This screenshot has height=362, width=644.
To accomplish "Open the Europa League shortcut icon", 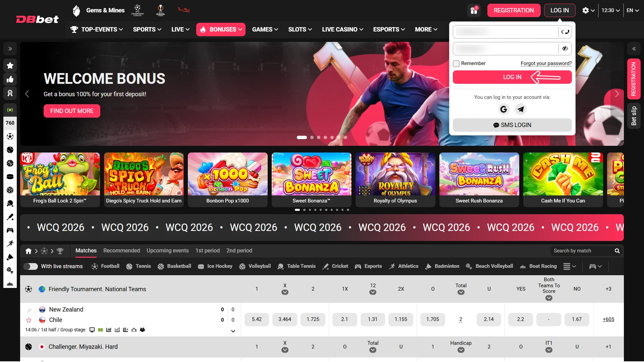I will click(x=160, y=10).
